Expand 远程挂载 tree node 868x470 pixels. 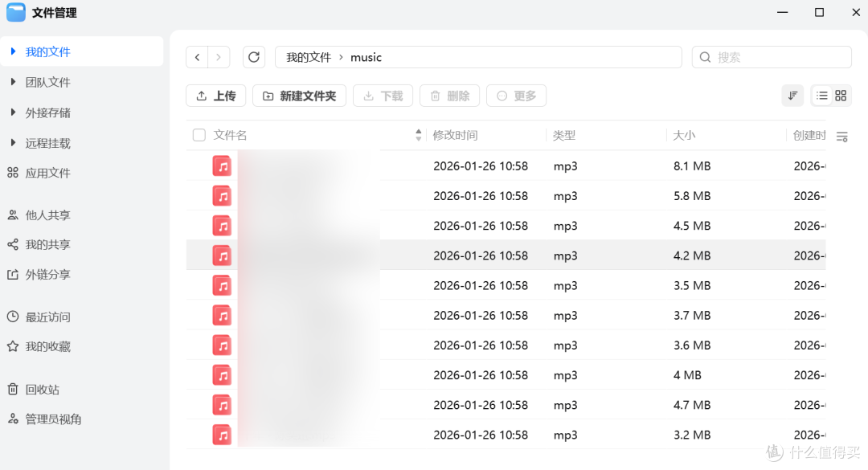point(14,143)
